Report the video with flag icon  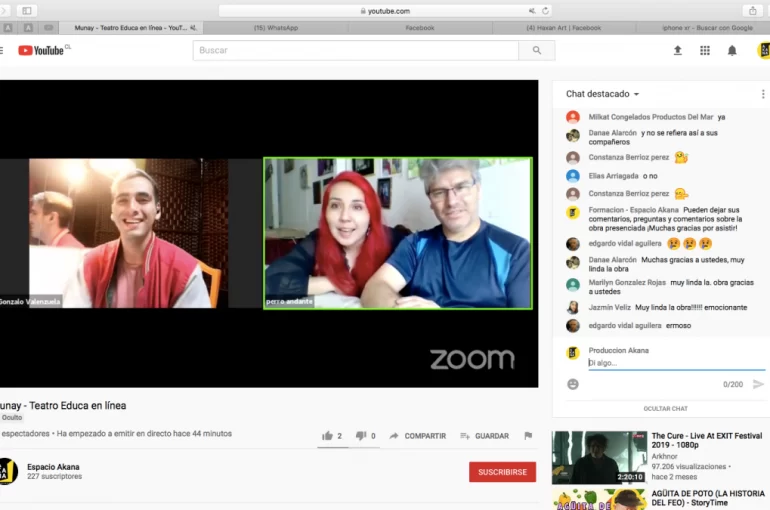(528, 435)
